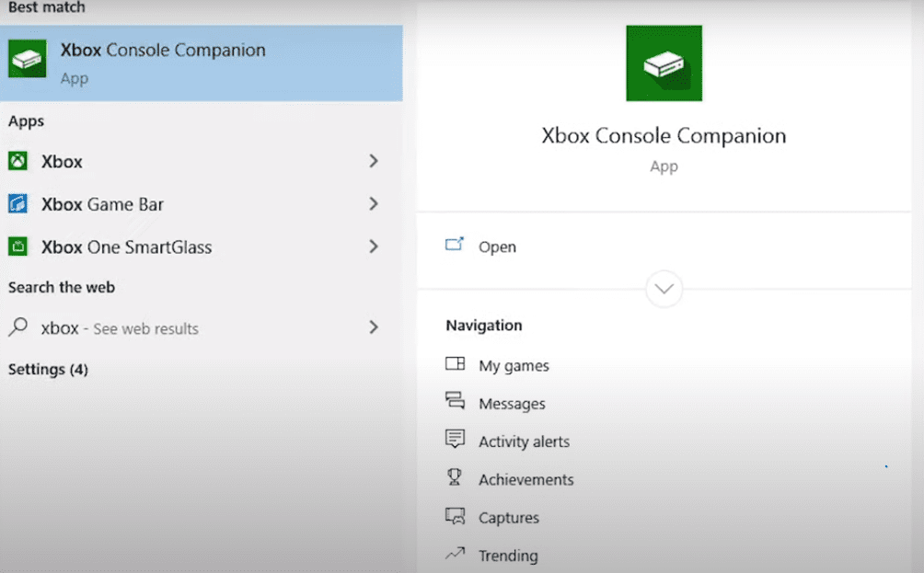Open Captures from navigation list
The width and height of the screenshot is (924, 573).
[x=509, y=518]
